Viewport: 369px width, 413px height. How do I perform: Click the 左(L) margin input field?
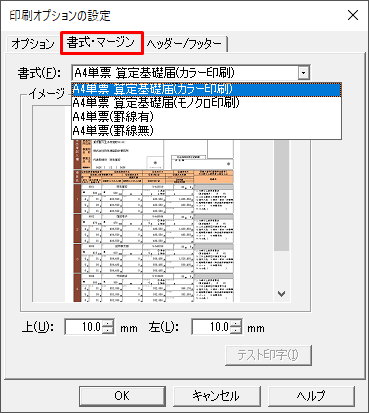click(x=211, y=327)
